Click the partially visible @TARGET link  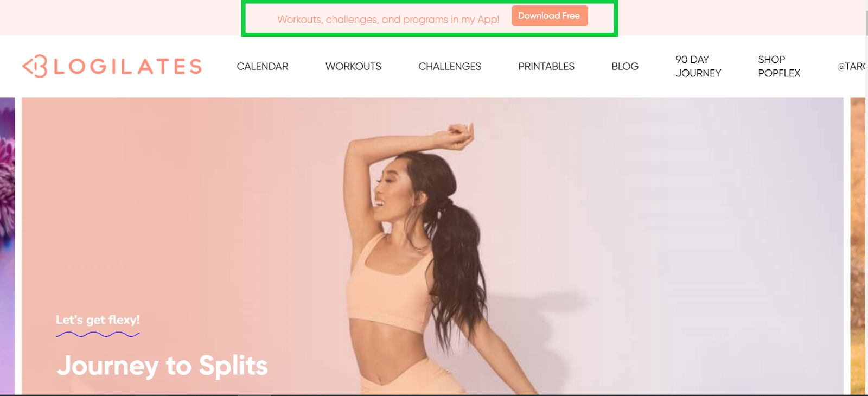pos(852,66)
